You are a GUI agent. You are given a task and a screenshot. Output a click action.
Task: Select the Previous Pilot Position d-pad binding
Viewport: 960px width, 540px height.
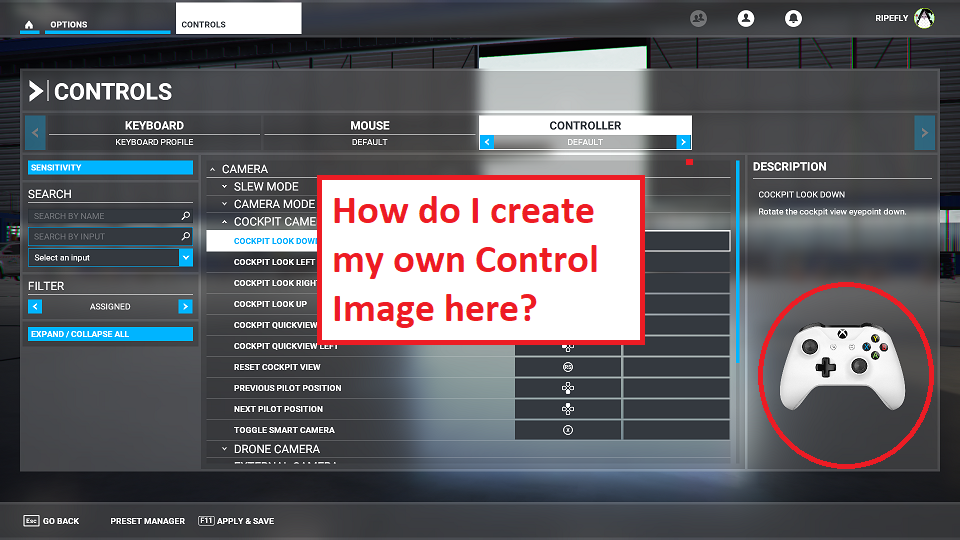[568, 388]
